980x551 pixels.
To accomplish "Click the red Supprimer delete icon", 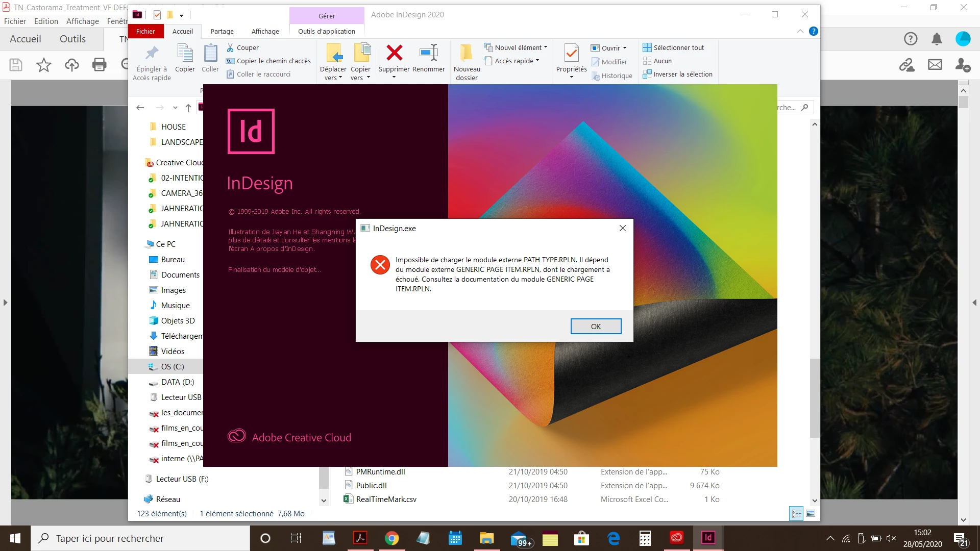I will (394, 53).
